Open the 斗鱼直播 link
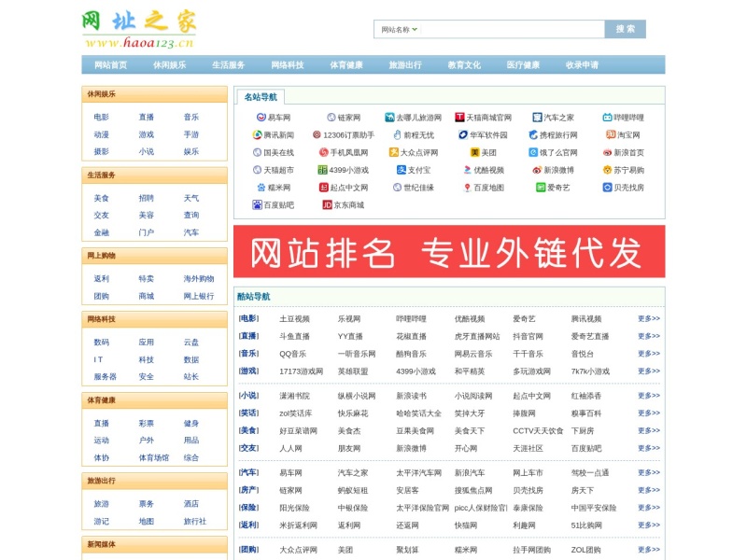Viewport: 747px width, 560px height. click(x=294, y=336)
